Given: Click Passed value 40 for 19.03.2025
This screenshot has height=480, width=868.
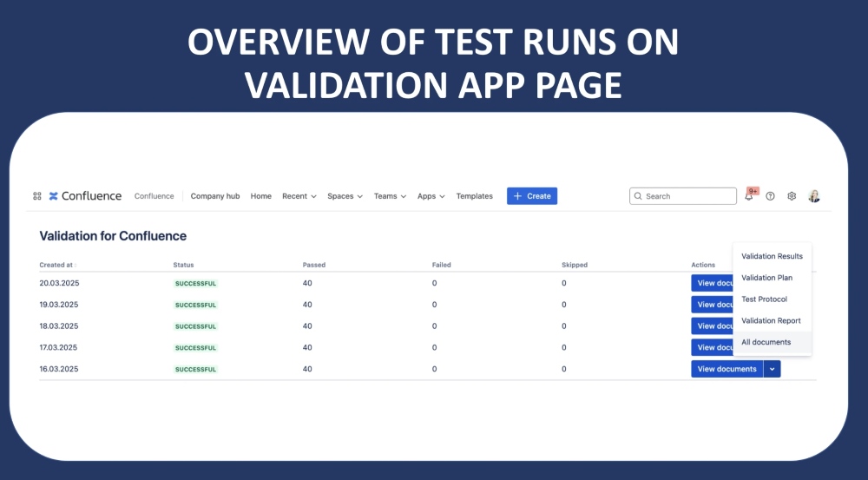Looking at the screenshot, I should tap(307, 305).
